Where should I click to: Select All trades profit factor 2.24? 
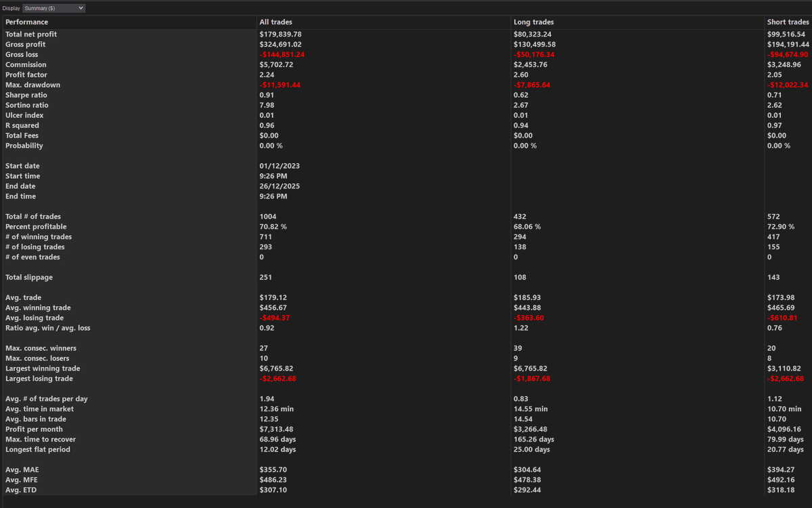(267, 75)
